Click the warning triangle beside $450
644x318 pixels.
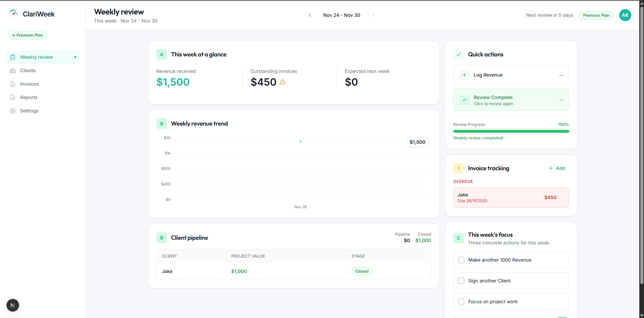pyautogui.click(x=283, y=82)
